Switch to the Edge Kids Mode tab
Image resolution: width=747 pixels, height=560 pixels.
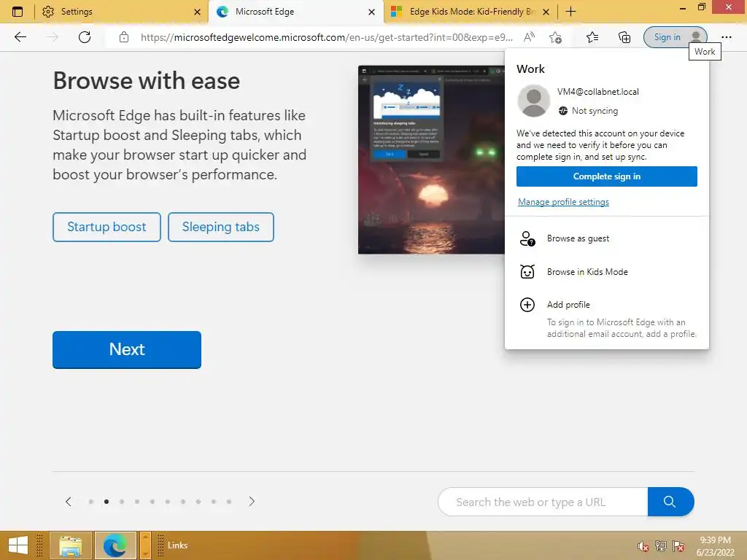[x=471, y=12]
